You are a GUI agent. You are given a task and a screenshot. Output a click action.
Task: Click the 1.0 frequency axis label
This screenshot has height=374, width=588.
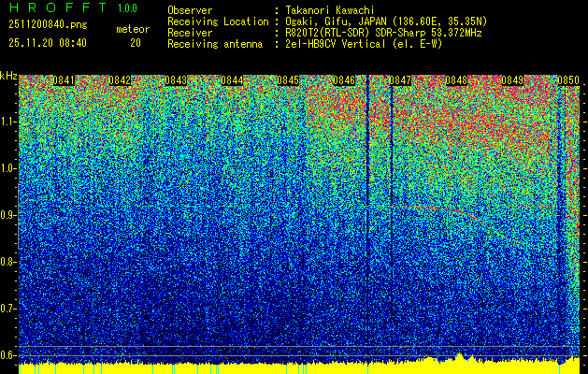point(8,168)
